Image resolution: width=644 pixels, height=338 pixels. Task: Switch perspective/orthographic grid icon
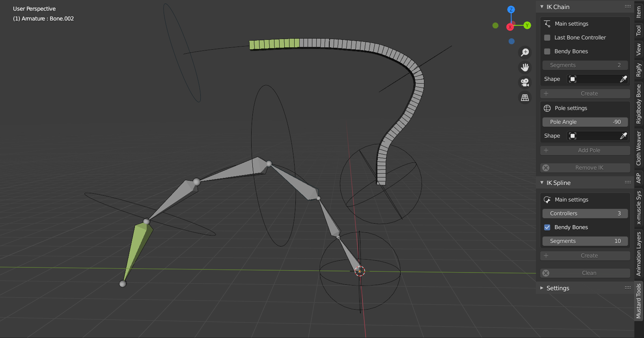click(x=525, y=97)
